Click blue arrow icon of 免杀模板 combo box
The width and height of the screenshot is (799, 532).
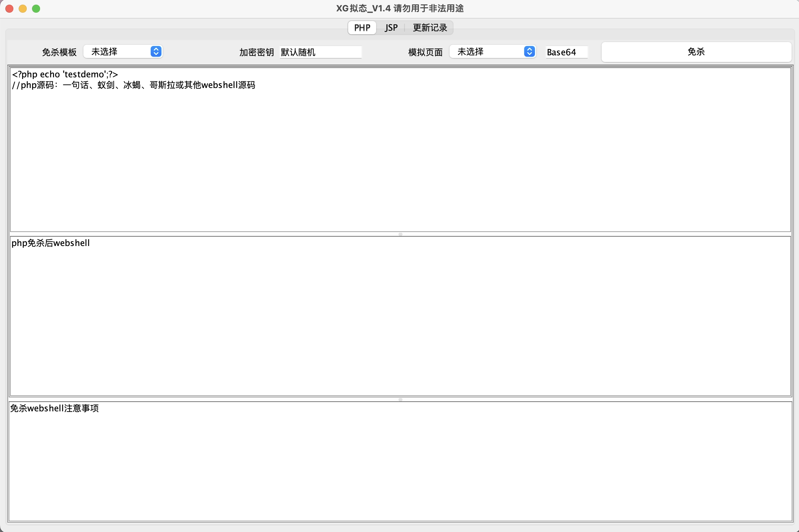coord(156,52)
